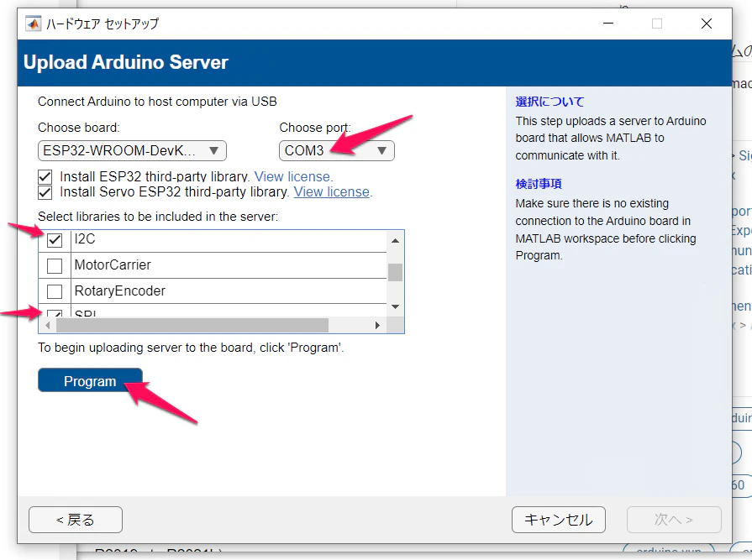Screen dimensions: 752x560
Task: Click the 戻る back button
Action: [x=76, y=520]
